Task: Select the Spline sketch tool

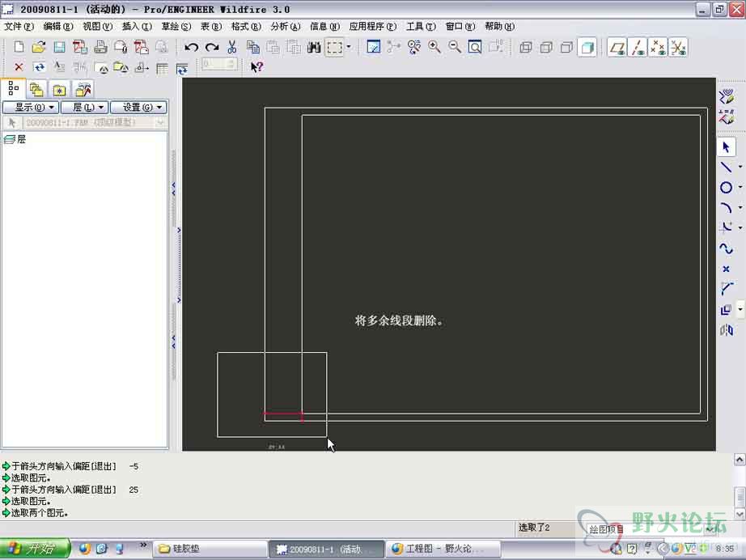Action: (x=726, y=248)
